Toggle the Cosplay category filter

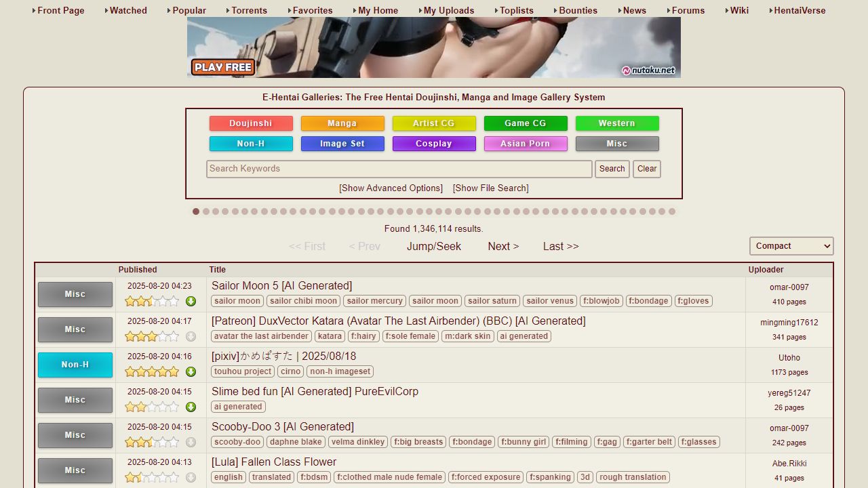pyautogui.click(x=434, y=144)
